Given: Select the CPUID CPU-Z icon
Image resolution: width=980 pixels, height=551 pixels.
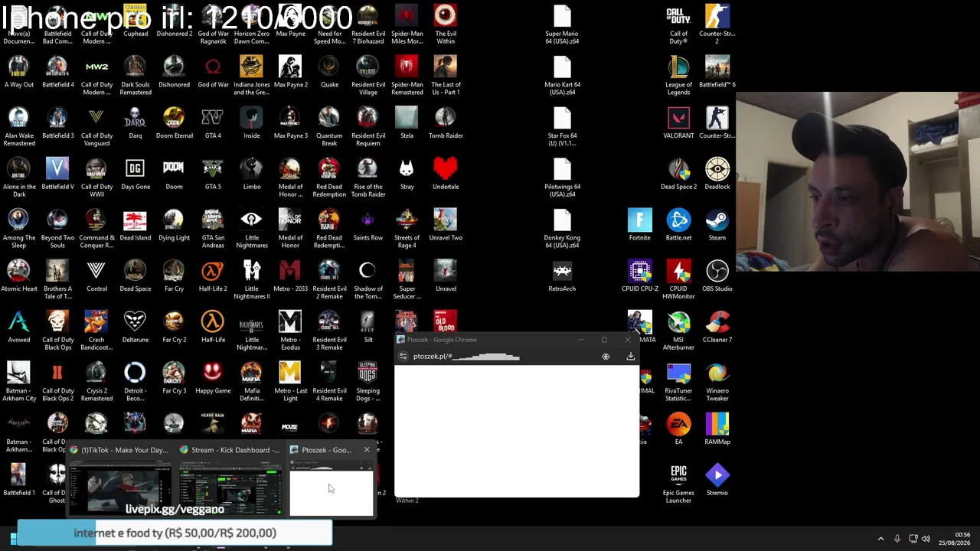Looking at the screenshot, I should click(640, 275).
